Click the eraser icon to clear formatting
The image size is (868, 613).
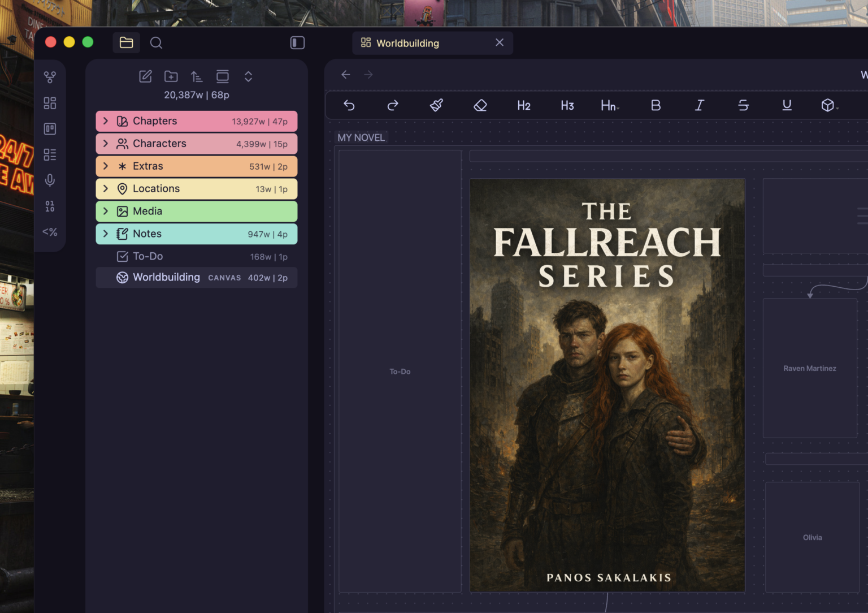[x=480, y=106]
